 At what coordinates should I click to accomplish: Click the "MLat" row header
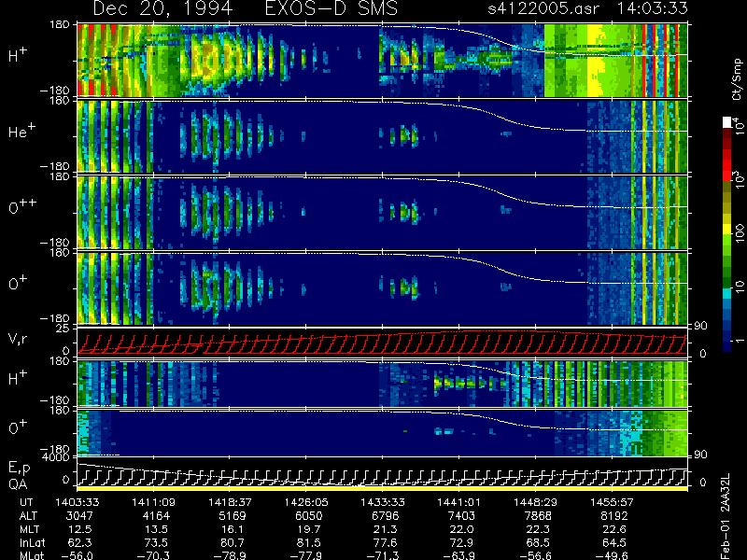tap(32, 555)
